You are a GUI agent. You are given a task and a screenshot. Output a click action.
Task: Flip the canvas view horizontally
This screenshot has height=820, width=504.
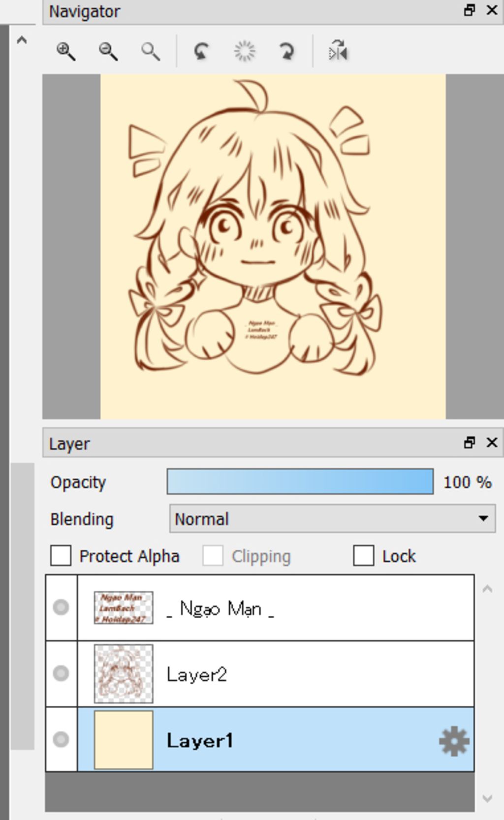pos(338,51)
